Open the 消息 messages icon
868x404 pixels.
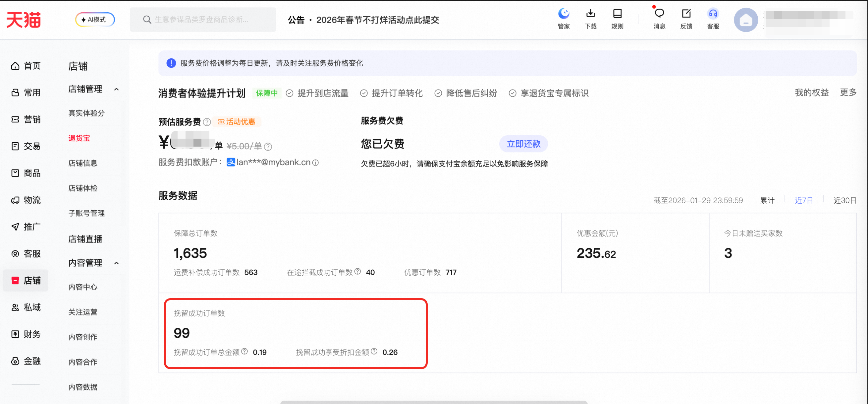(659, 19)
